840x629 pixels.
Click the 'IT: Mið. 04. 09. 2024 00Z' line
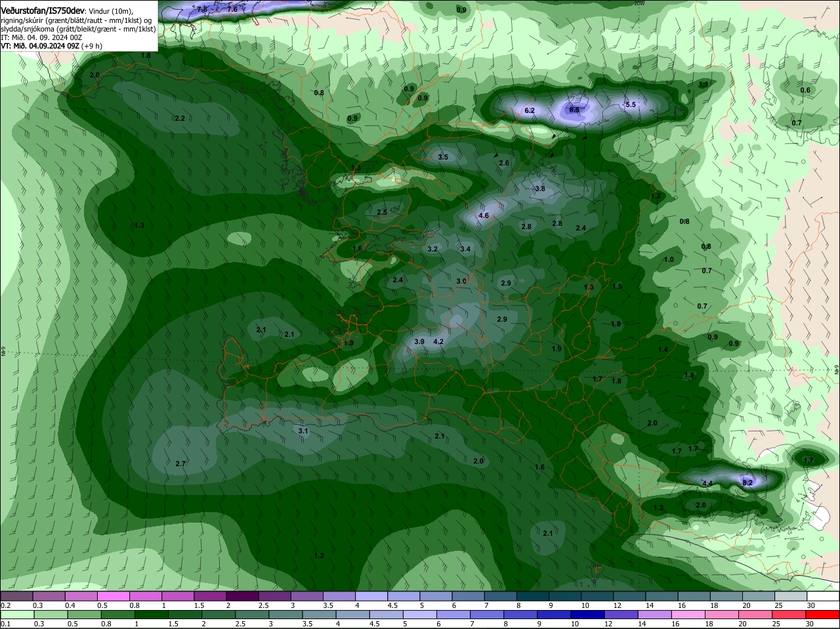point(41,37)
